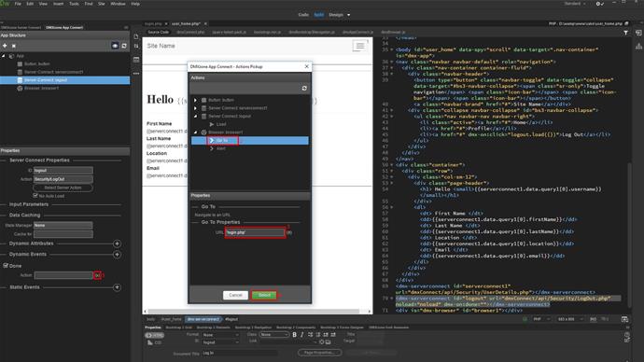Open the DMXzone App Connect panel tab

pyautogui.click(x=64, y=27)
